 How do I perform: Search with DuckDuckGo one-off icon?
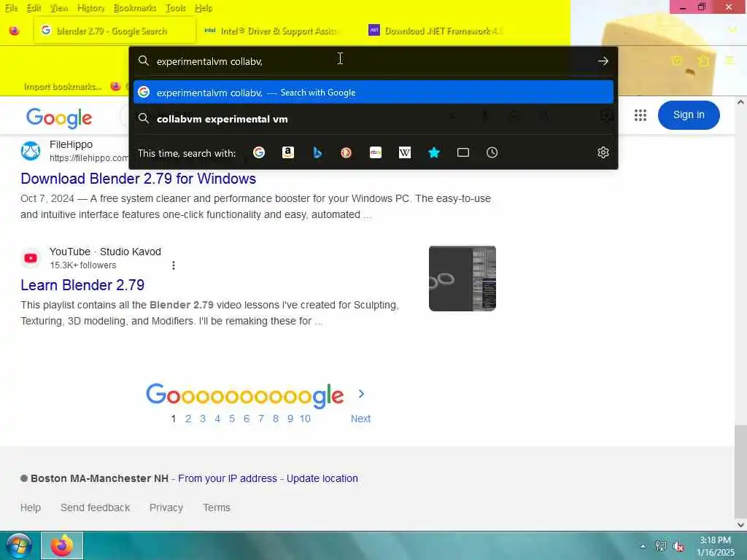pyautogui.click(x=347, y=153)
